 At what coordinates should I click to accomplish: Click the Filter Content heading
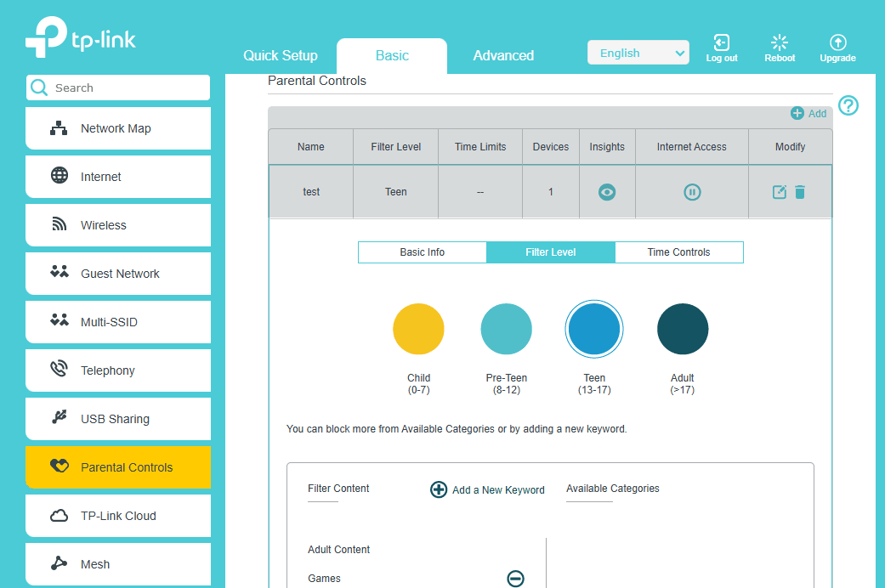click(x=338, y=488)
